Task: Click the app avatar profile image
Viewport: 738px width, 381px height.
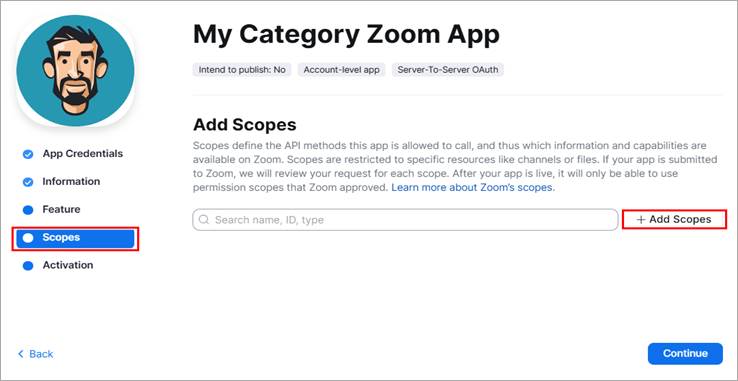Action: click(x=75, y=70)
